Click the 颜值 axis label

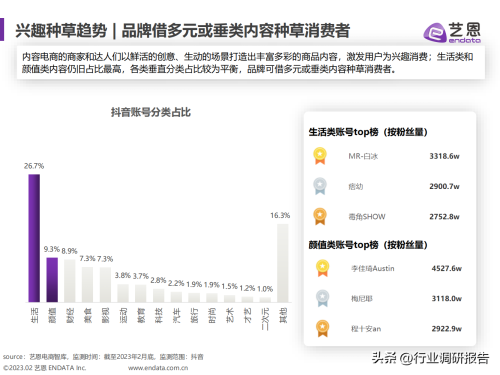point(52,315)
